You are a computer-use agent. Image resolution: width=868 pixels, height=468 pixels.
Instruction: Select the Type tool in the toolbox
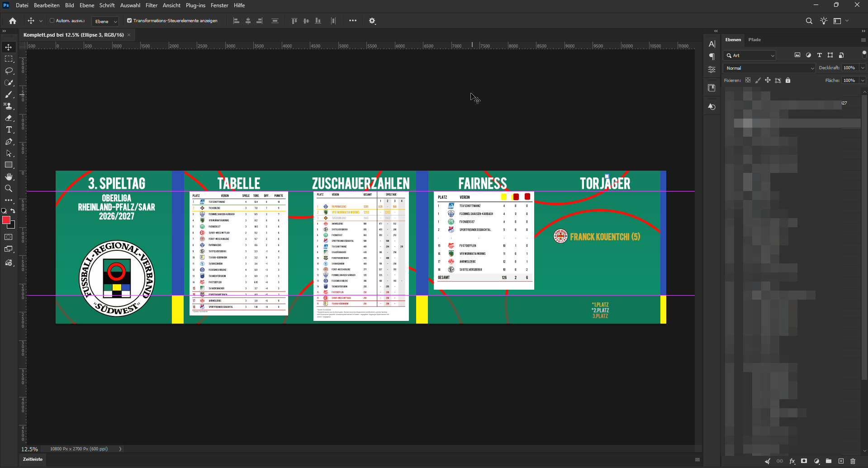pos(9,129)
